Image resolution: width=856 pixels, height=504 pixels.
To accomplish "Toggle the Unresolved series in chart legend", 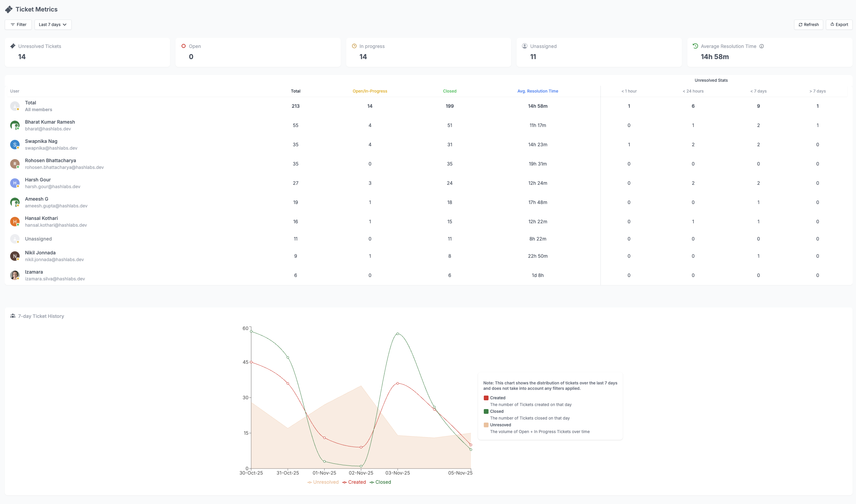I will [x=323, y=482].
